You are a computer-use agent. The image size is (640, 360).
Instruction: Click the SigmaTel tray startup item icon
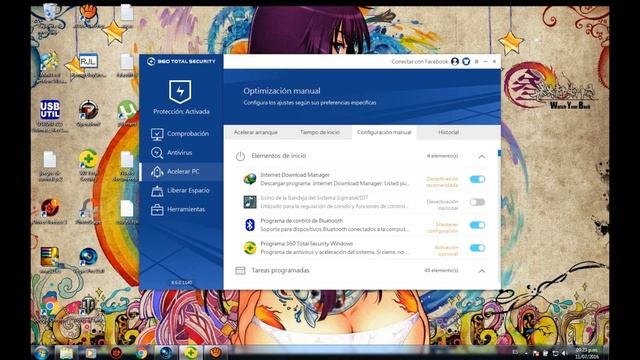tap(250, 202)
